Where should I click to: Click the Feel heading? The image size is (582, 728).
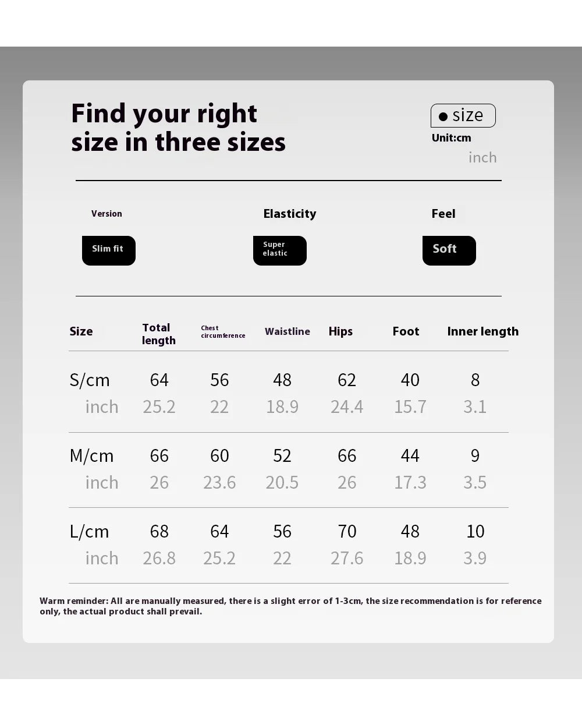(x=443, y=214)
